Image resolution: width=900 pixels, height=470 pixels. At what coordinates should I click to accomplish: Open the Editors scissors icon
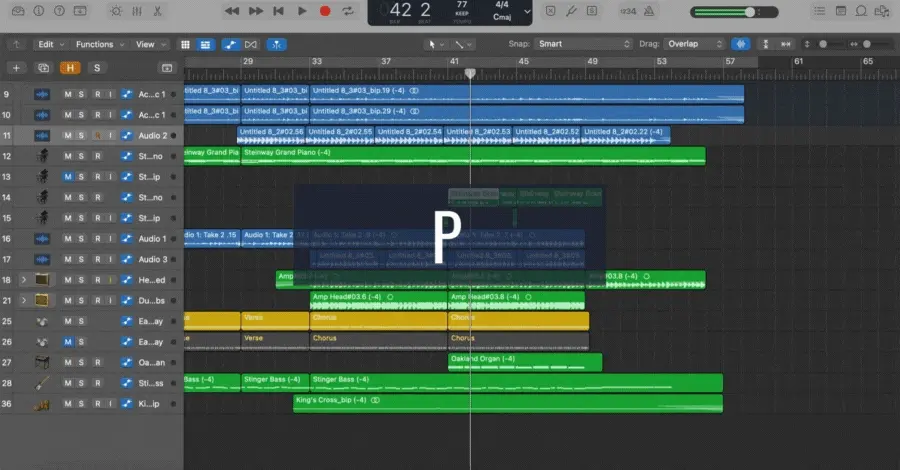pyautogui.click(x=157, y=11)
